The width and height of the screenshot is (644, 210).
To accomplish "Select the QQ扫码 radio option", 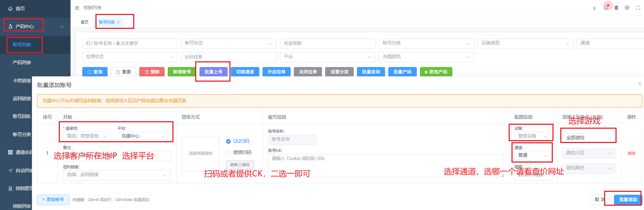I will 228,142.
